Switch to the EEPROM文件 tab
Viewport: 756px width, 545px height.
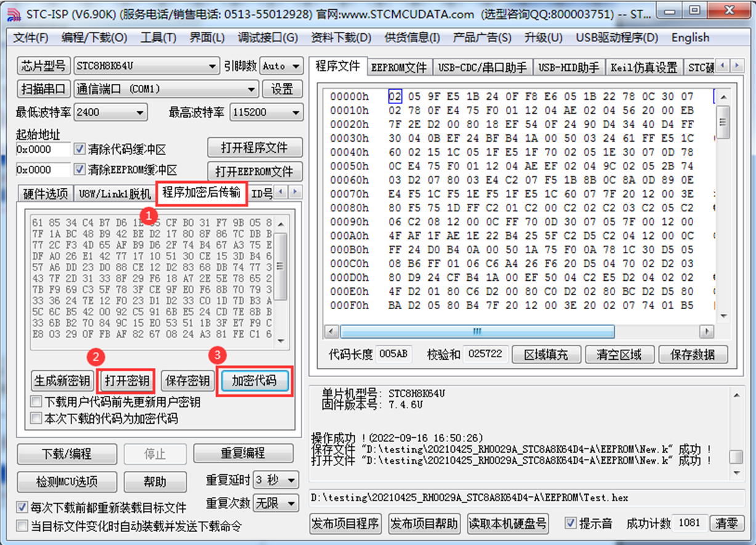[399, 68]
